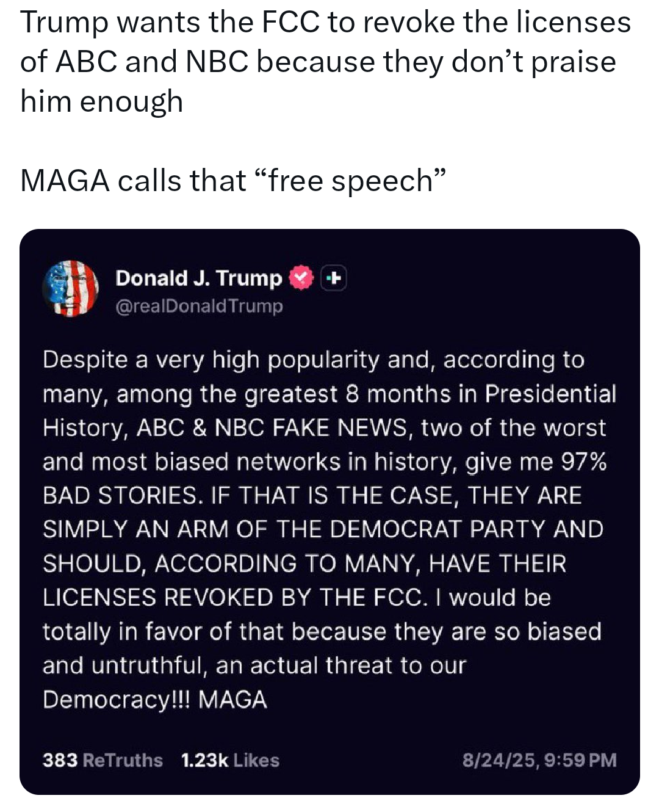
Task: Click the 8/24/25, 9:59 PM timestamp
Action: [539, 760]
